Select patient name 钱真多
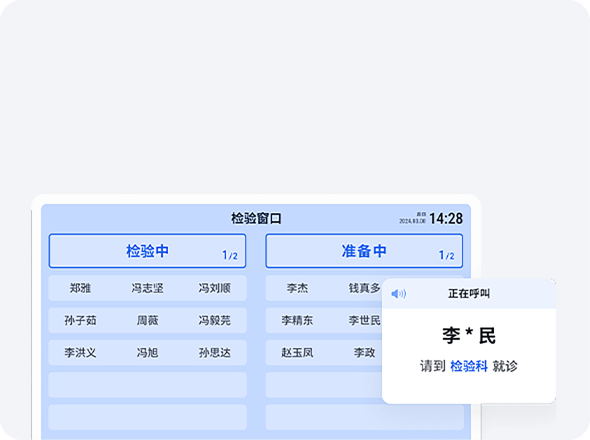The width and height of the screenshot is (590, 440). coord(364,288)
